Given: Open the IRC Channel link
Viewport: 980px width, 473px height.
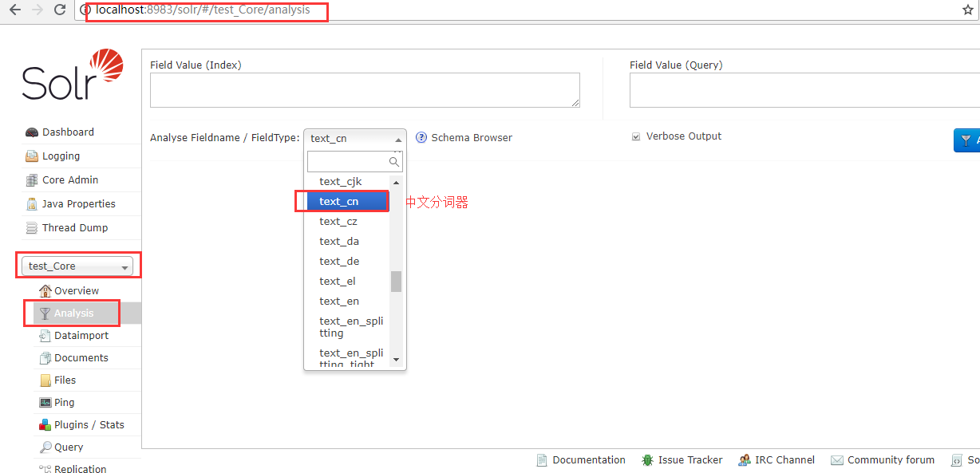Looking at the screenshot, I should pos(785,460).
